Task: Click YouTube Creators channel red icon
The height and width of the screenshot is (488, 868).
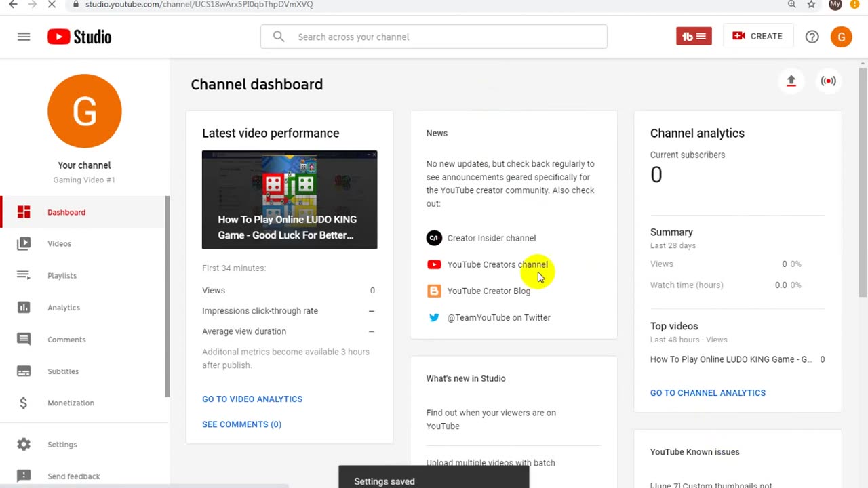Action: click(434, 264)
